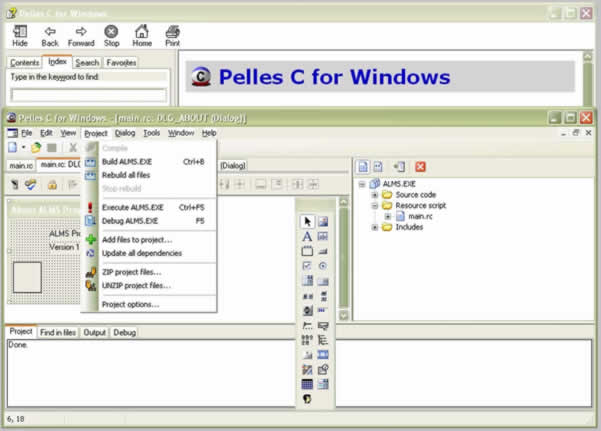
Task: Open the New file dropdown arrow
Action: point(23,147)
